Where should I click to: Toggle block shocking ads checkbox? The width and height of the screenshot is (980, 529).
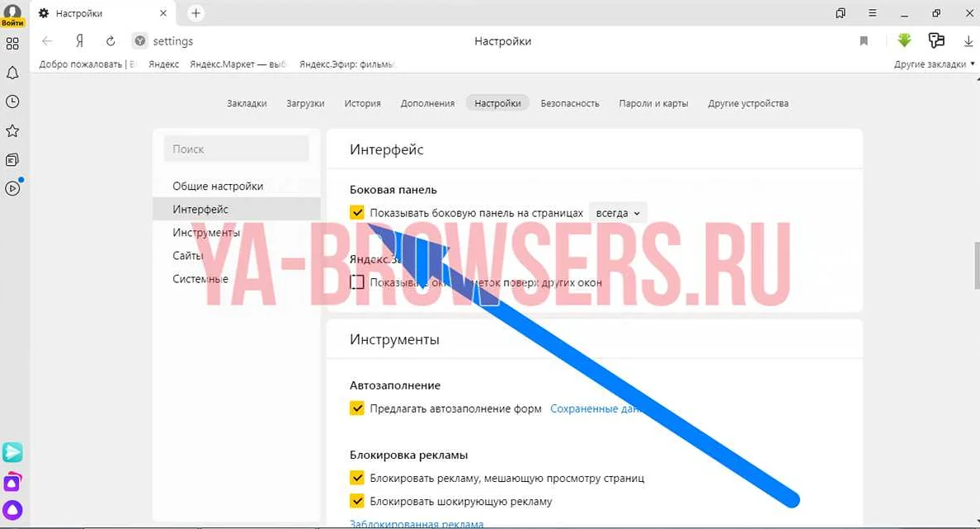(357, 501)
